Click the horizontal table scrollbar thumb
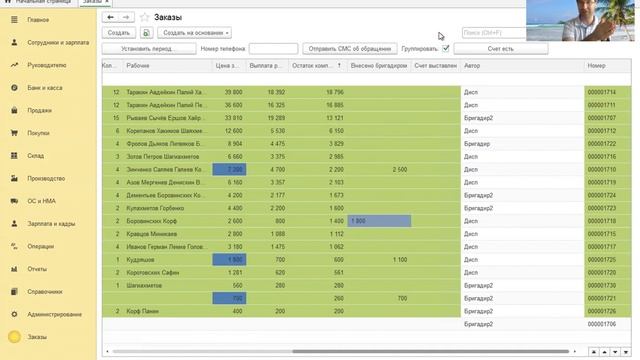The height and width of the screenshot is (360, 640). (431, 351)
